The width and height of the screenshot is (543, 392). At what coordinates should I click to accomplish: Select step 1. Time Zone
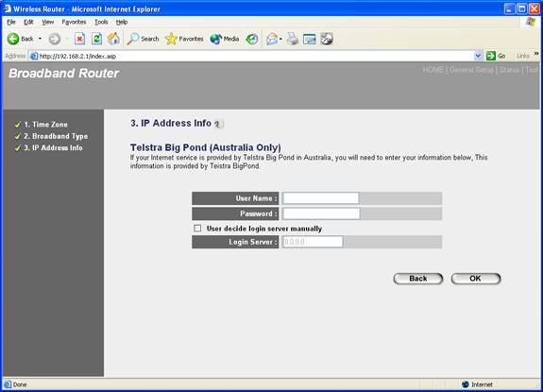coord(45,125)
